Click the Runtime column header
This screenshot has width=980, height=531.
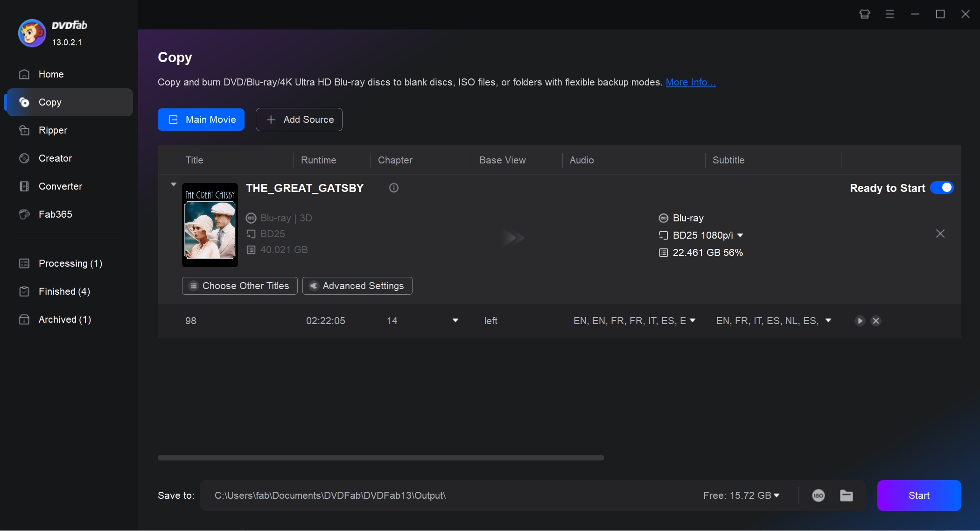coord(319,160)
